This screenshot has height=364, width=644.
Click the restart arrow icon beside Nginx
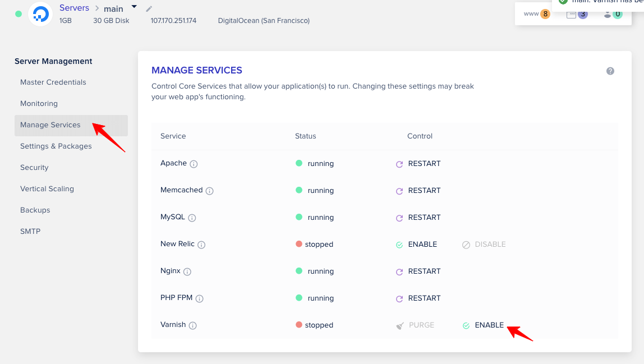click(399, 271)
